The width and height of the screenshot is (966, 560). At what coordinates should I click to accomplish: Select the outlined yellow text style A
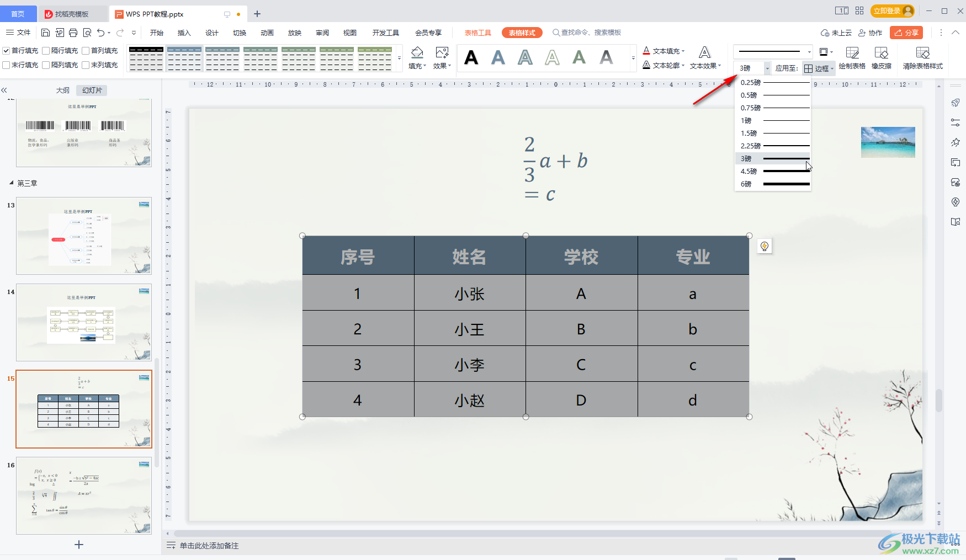[552, 57]
